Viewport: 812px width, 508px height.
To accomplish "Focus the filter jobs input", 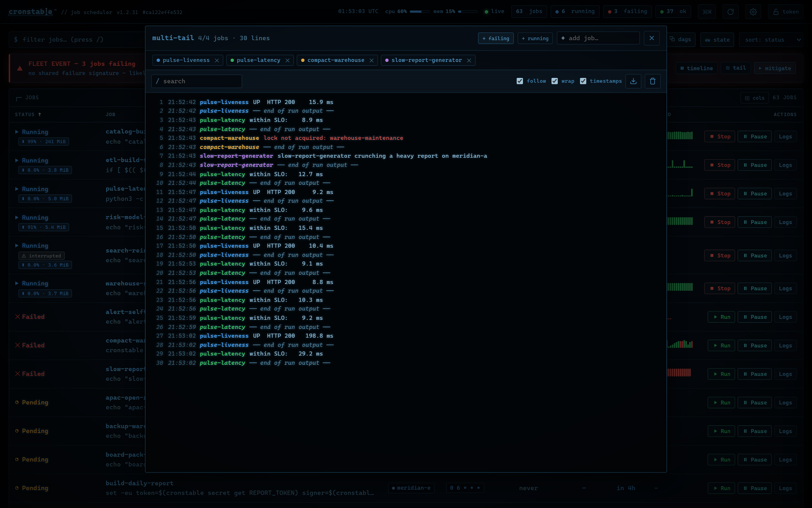I will (77, 40).
